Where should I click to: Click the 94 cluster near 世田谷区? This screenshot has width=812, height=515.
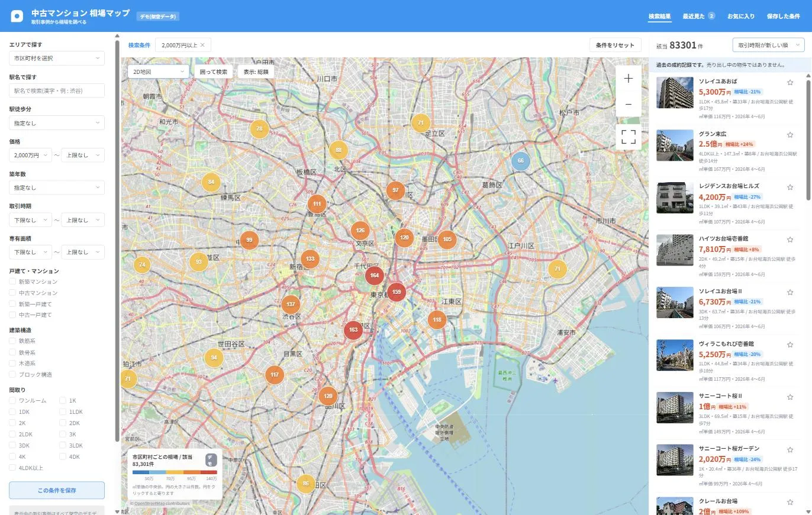(x=214, y=358)
